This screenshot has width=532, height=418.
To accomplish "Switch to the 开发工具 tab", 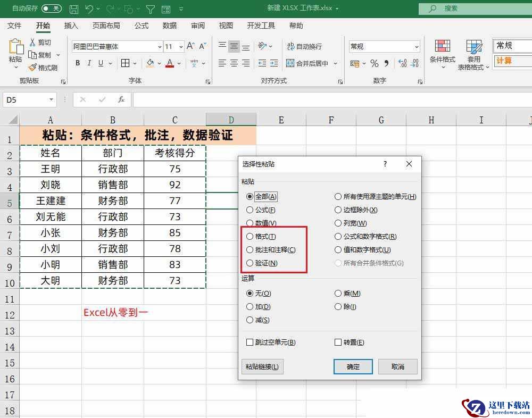I will pyautogui.click(x=261, y=26).
